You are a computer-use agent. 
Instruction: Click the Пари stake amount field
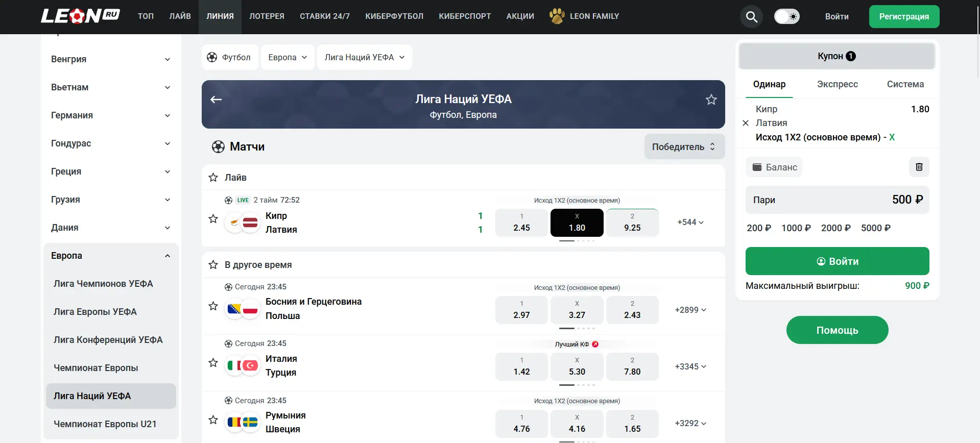[x=838, y=200]
